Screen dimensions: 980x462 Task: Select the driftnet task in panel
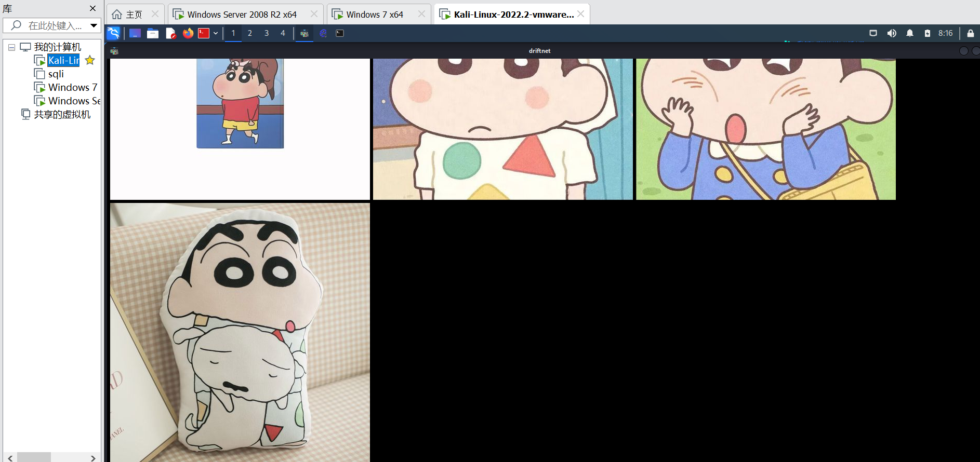[304, 33]
